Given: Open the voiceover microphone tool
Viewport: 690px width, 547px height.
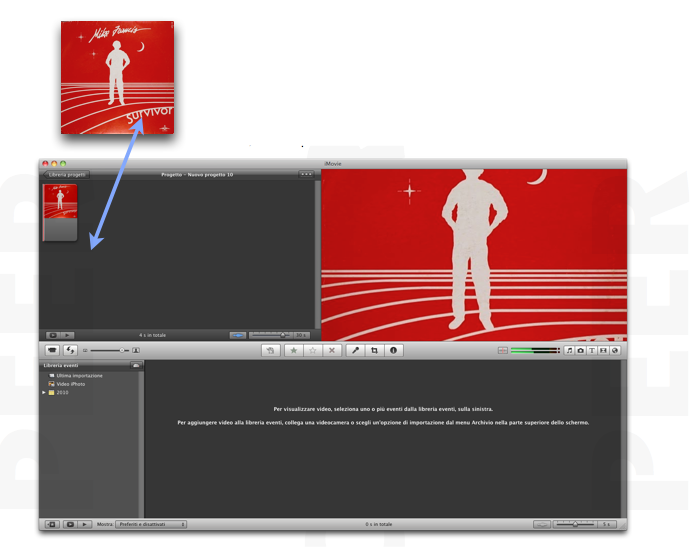Looking at the screenshot, I should tap(355, 350).
